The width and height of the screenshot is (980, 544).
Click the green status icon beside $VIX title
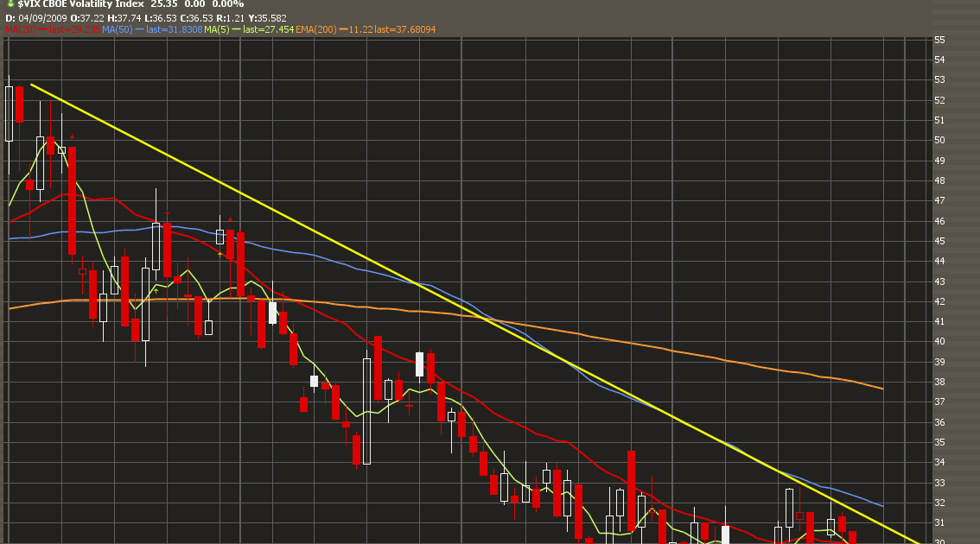click(x=10, y=3)
